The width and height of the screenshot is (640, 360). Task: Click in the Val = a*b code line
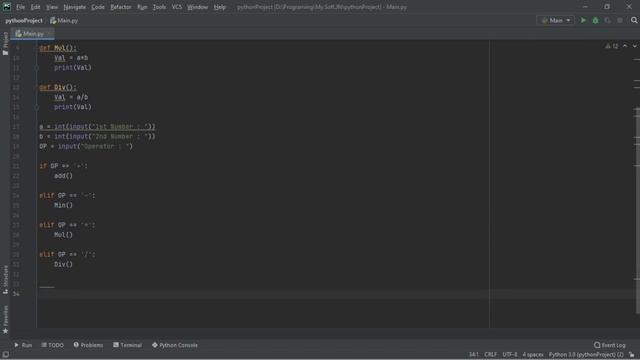coord(71,58)
